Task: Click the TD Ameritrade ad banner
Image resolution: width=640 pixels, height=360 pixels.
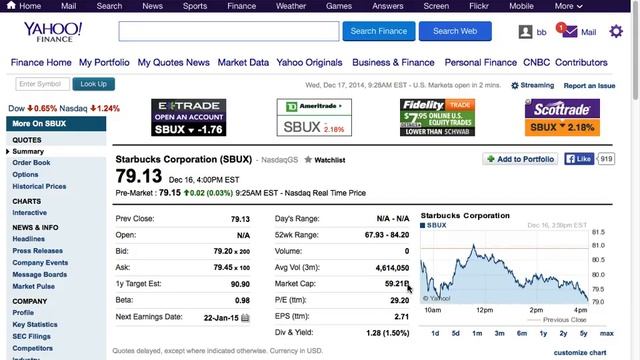Action: [x=314, y=118]
